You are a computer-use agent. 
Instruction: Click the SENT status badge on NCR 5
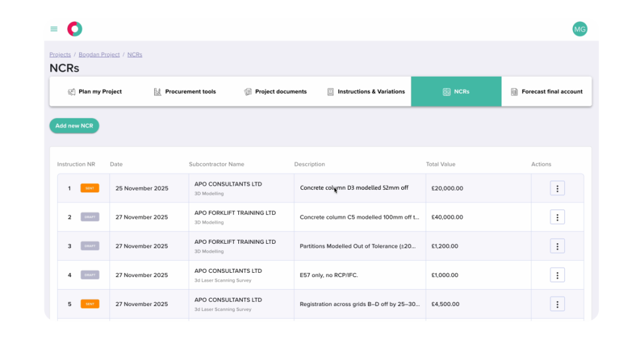(x=89, y=304)
